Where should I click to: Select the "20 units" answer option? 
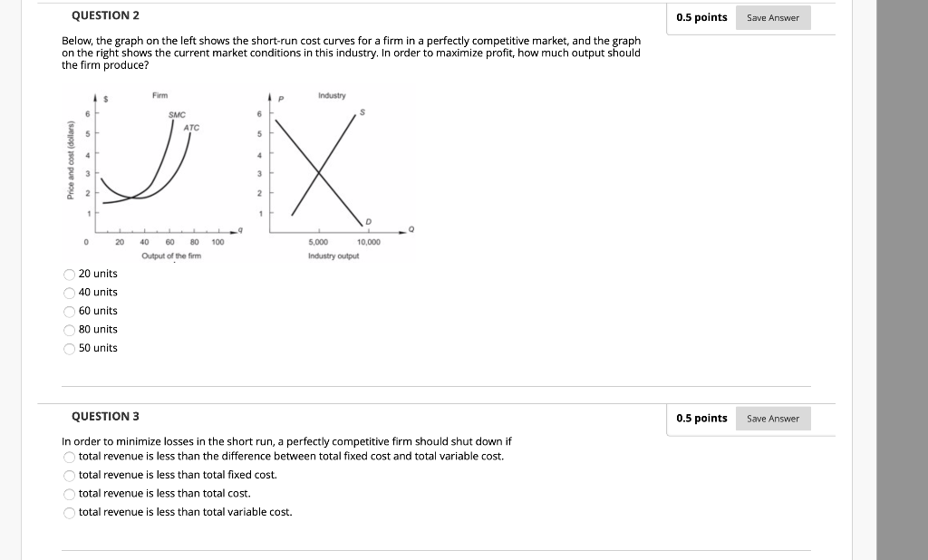pyautogui.click(x=69, y=274)
